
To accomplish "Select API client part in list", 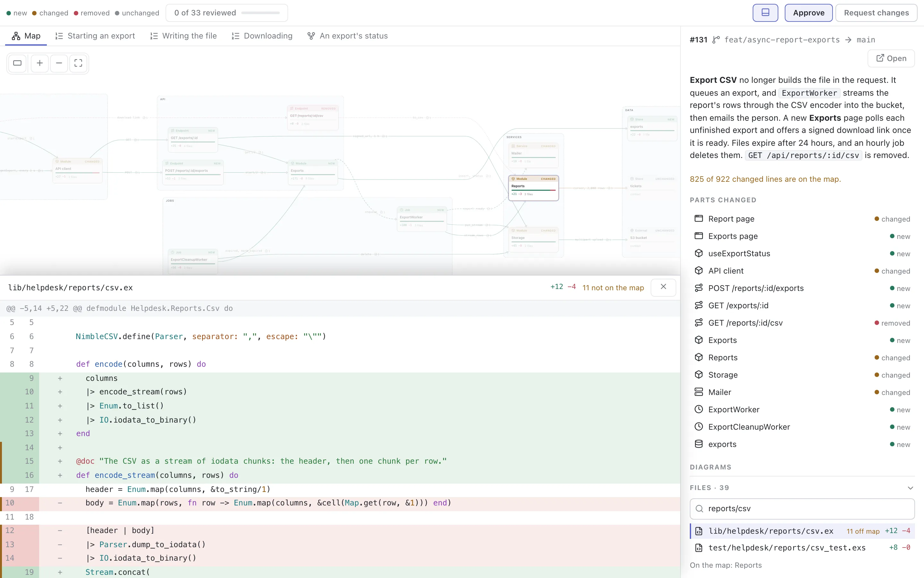I will click(x=802, y=271).
